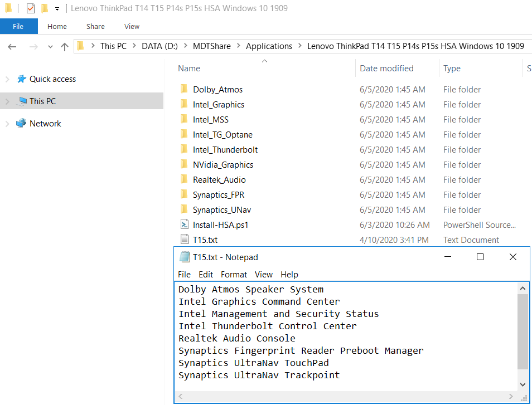Image resolution: width=532 pixels, height=405 pixels.
Task: Open Notepad Format menu
Action: [x=234, y=275]
